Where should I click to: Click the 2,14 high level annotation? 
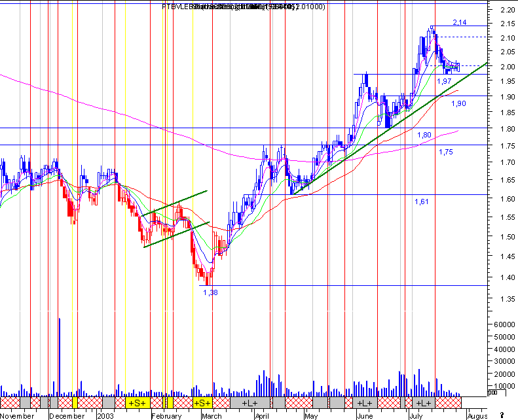click(460, 22)
